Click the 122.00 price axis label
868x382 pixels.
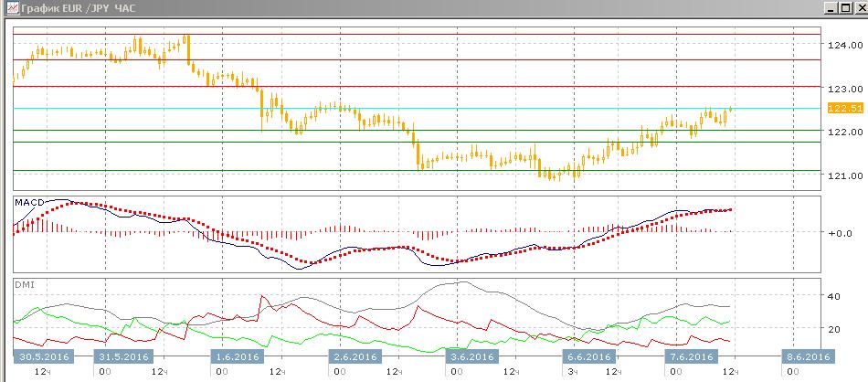[845, 132]
